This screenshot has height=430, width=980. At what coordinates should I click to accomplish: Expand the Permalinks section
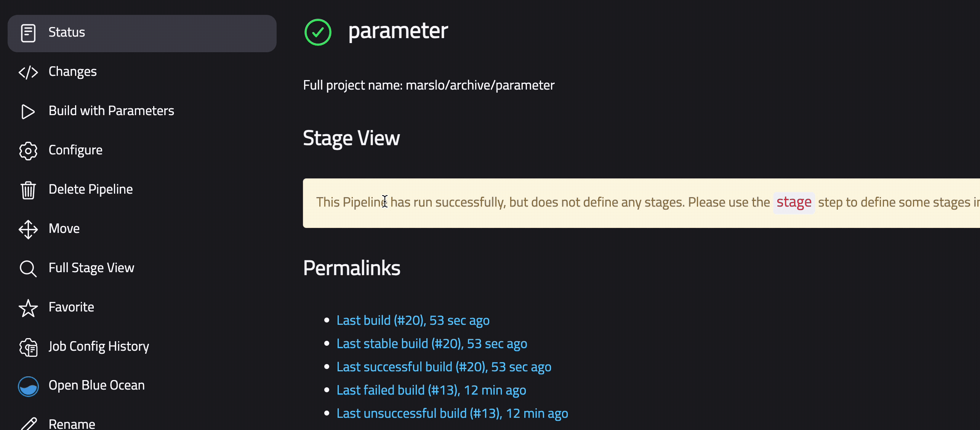[x=352, y=267]
